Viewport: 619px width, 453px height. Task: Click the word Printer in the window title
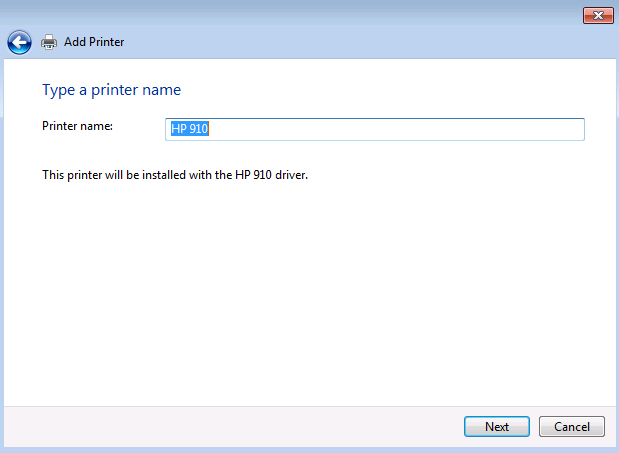[107, 42]
